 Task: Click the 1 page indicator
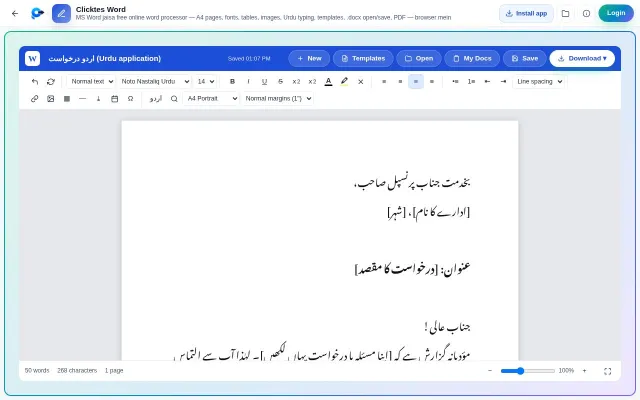[114, 371]
